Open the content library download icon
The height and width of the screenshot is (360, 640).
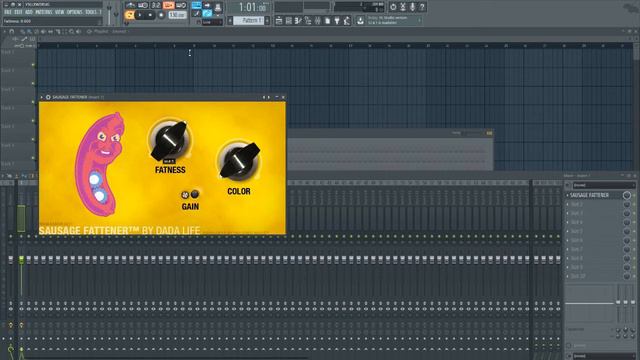coord(360,20)
